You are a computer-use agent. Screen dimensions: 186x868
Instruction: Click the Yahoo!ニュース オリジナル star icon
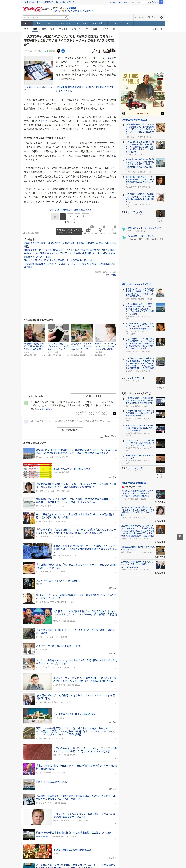[124, 238]
